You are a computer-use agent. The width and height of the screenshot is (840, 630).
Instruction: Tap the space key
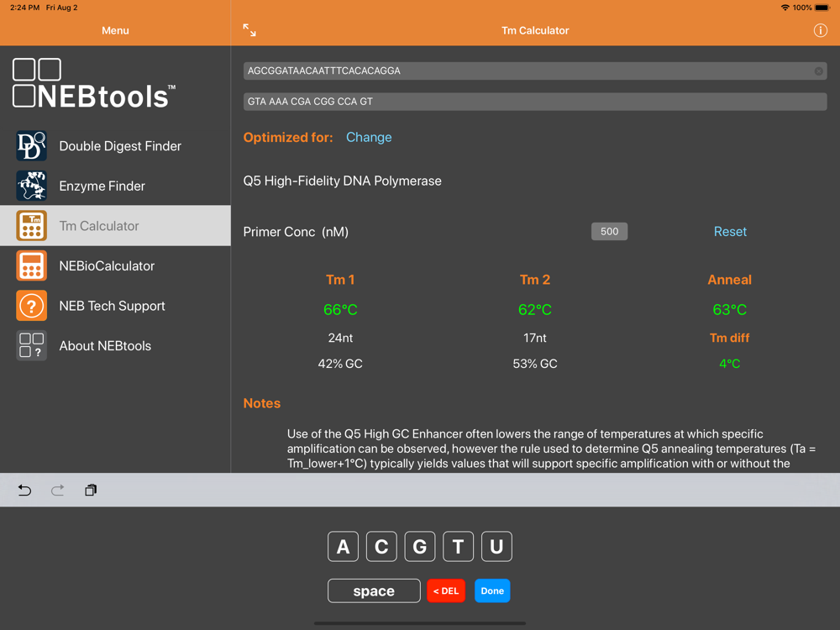coord(374,591)
